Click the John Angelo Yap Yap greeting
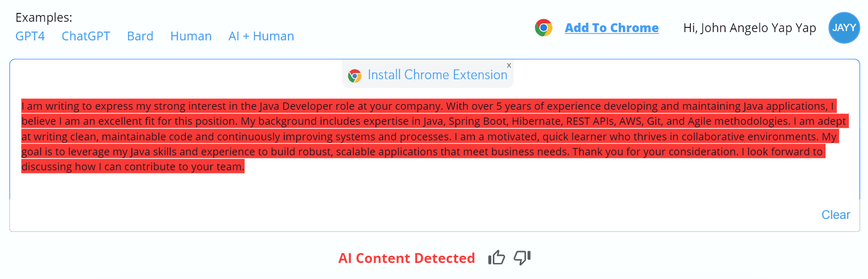The height and width of the screenshot is (279, 868). (749, 28)
